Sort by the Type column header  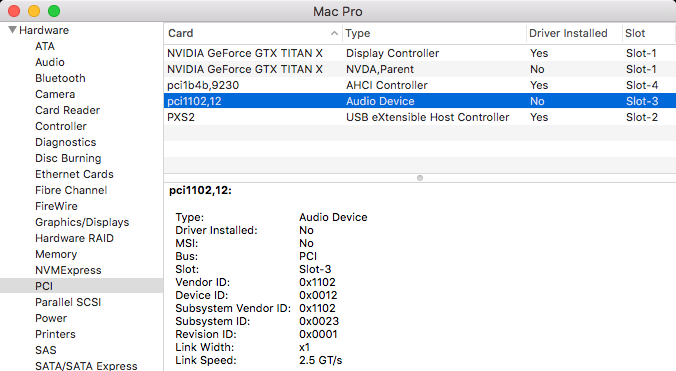pyautogui.click(x=434, y=33)
